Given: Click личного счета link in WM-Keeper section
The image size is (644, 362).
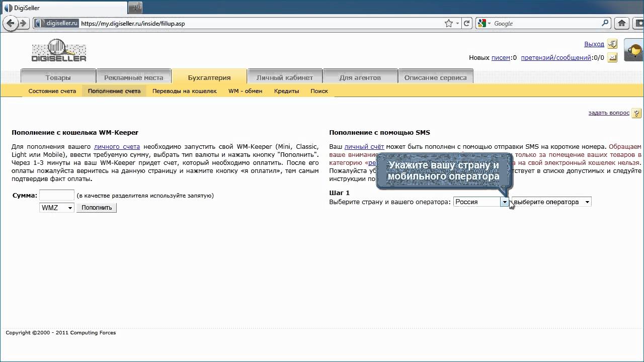Looking at the screenshot, I should pyautogui.click(x=117, y=146).
